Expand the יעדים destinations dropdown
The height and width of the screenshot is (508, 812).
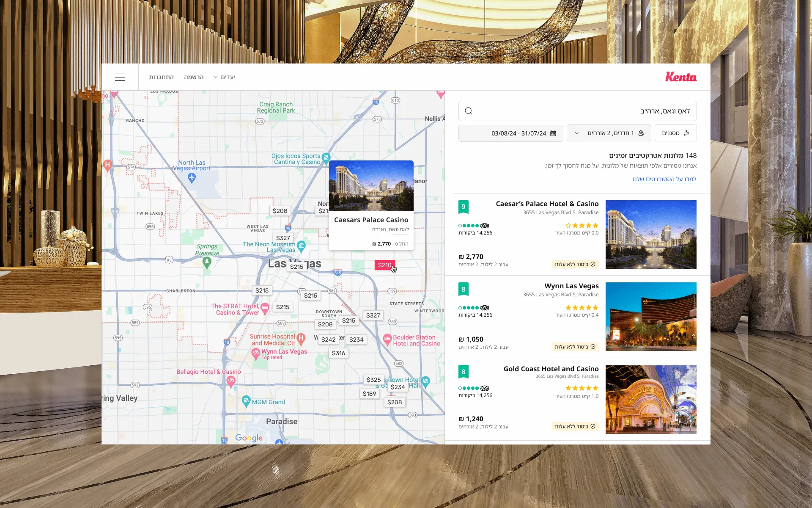[x=225, y=77]
